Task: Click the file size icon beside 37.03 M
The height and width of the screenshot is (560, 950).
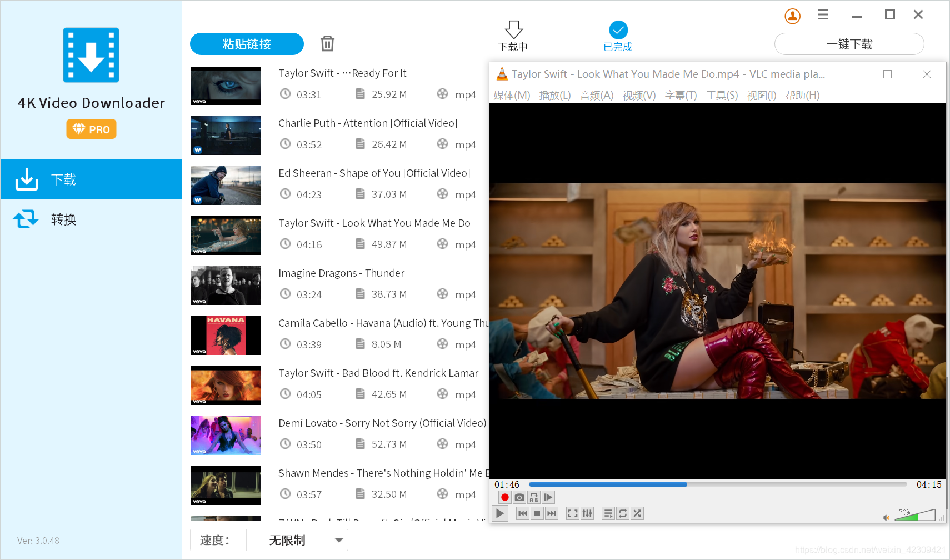Action: pos(360,193)
